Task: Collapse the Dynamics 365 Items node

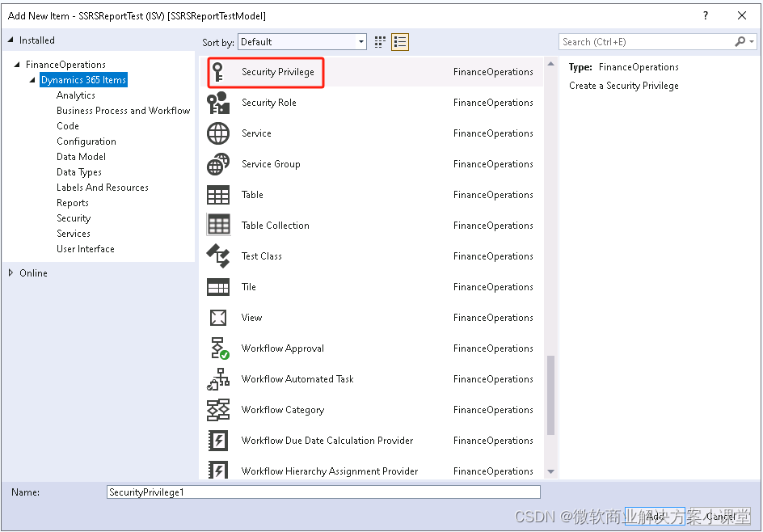Action: 32,80
